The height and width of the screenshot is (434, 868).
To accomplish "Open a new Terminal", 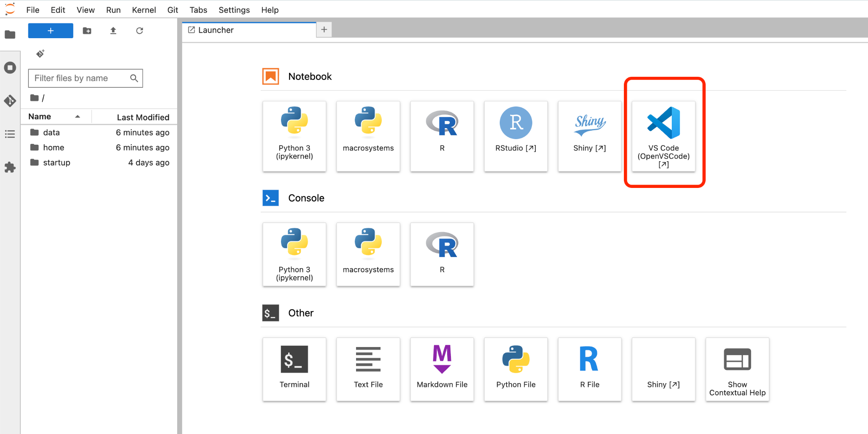I will click(295, 370).
